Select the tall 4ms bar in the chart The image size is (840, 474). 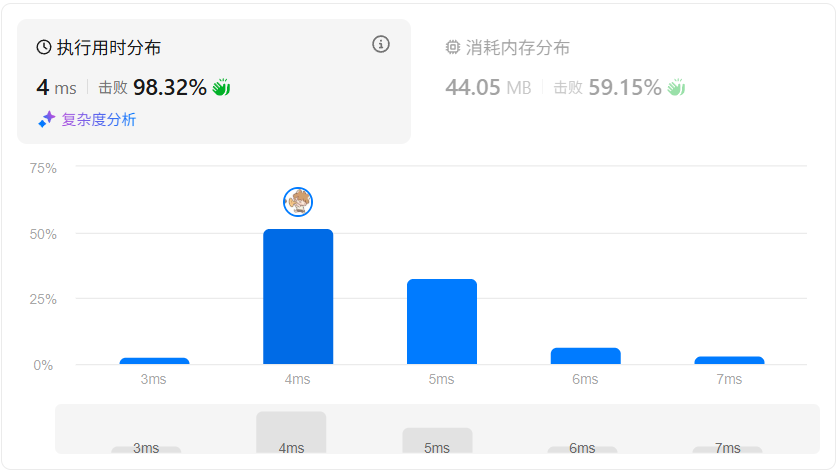298,297
